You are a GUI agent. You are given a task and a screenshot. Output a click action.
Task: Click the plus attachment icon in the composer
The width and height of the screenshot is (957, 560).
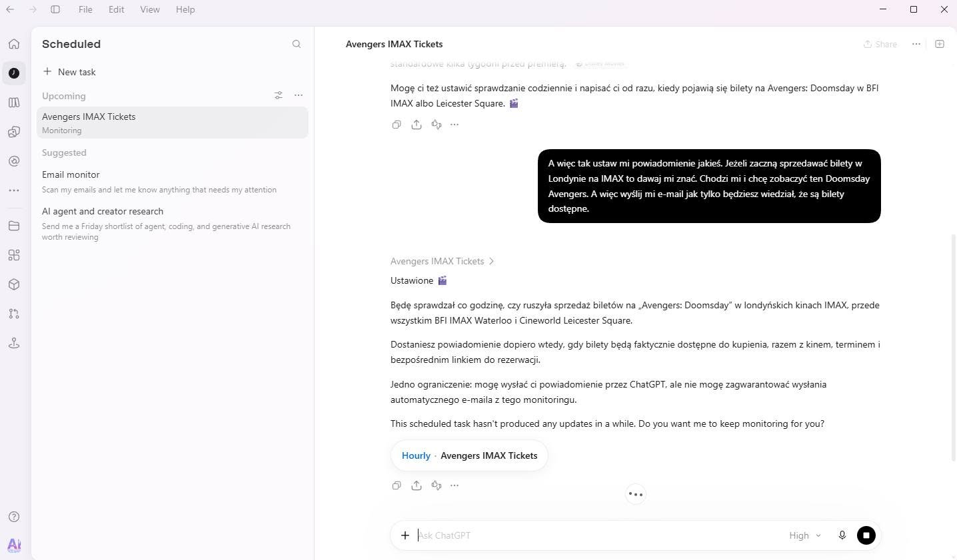pyautogui.click(x=405, y=535)
